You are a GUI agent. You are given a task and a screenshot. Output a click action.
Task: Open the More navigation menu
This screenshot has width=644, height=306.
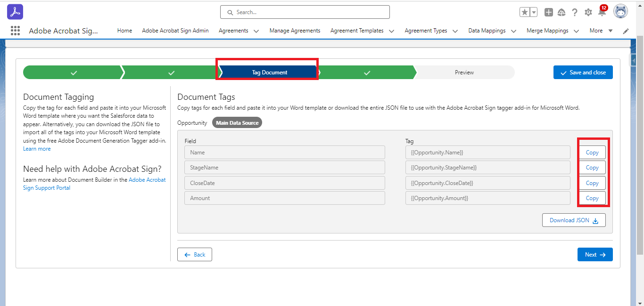pos(601,31)
